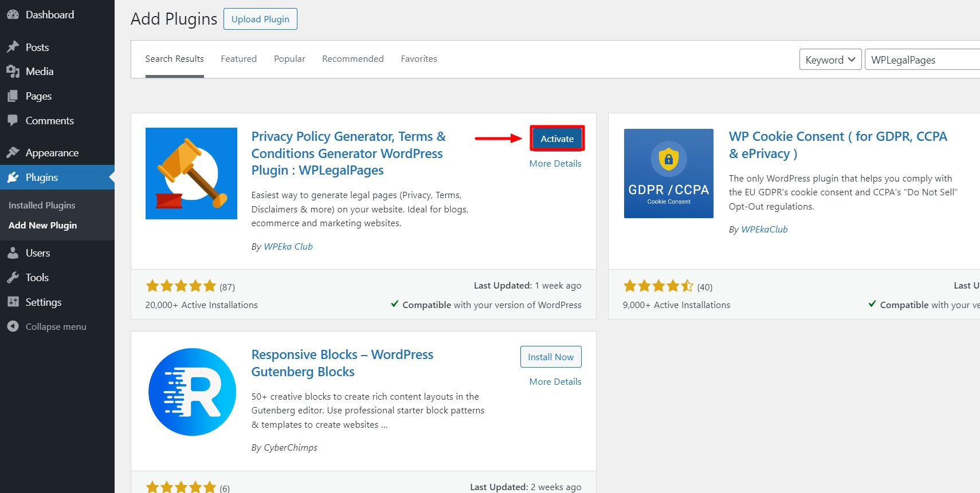Open the Keyword search type dropdown
980x493 pixels.
(x=830, y=60)
